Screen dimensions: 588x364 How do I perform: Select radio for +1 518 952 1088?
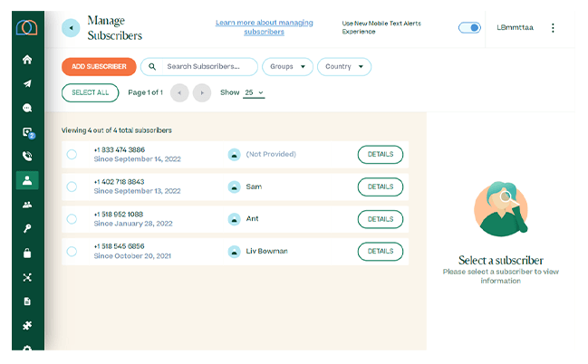(x=72, y=219)
